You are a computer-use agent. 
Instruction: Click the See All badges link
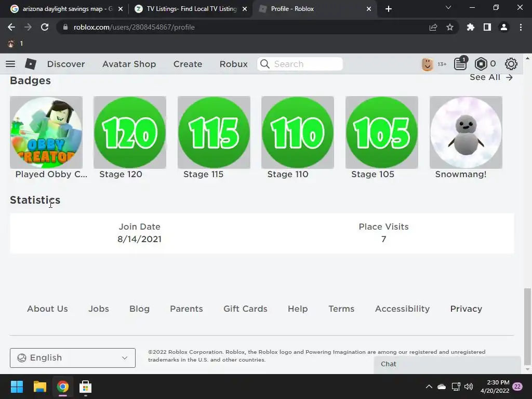[491, 77]
